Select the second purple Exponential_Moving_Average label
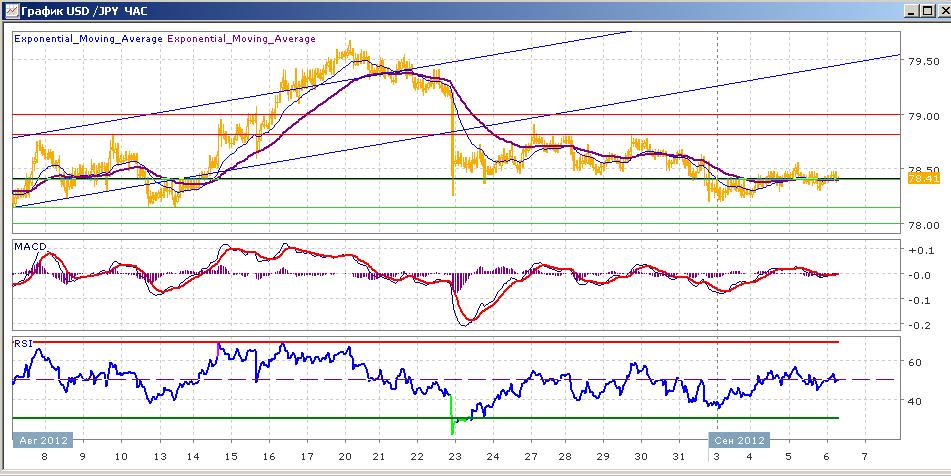Viewport: 951px width, 476px height. pyautogui.click(x=241, y=39)
